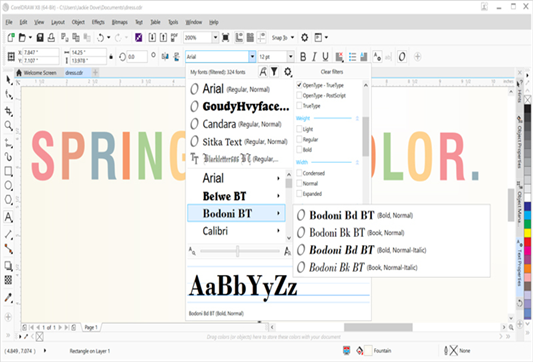The width and height of the screenshot is (533, 362).
Task: Choose Bodoni Bk BT Book Normal font
Action: click(350, 233)
